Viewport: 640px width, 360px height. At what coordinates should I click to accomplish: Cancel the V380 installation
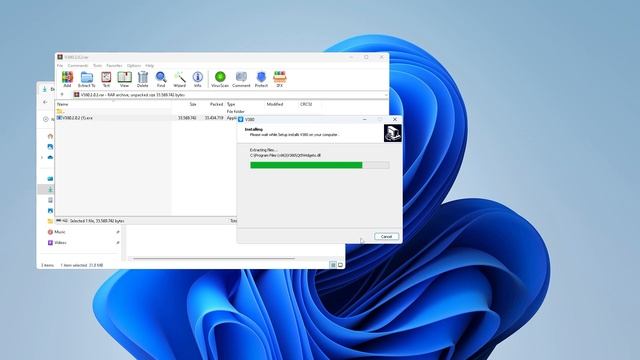(x=387, y=236)
